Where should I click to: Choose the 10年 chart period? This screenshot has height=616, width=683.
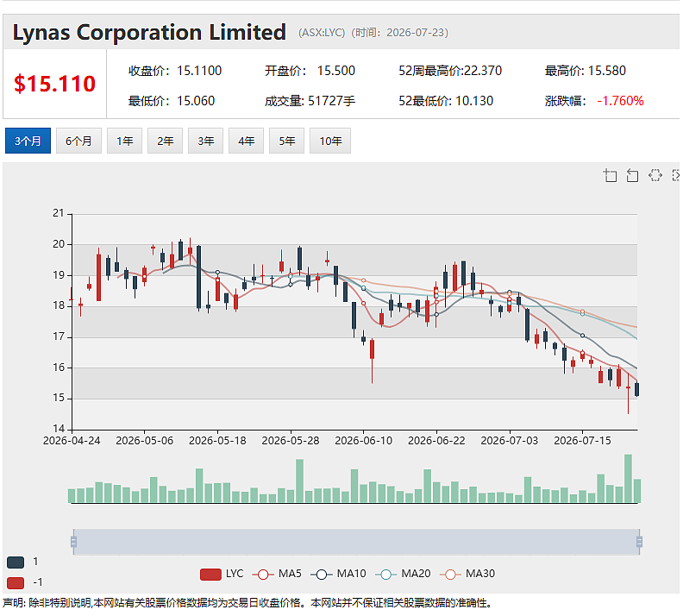[x=330, y=141]
